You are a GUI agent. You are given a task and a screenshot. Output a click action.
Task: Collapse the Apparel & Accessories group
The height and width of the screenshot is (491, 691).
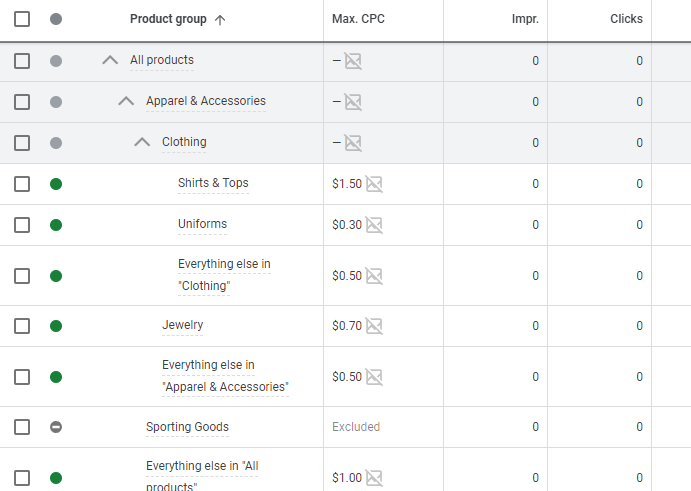126,101
